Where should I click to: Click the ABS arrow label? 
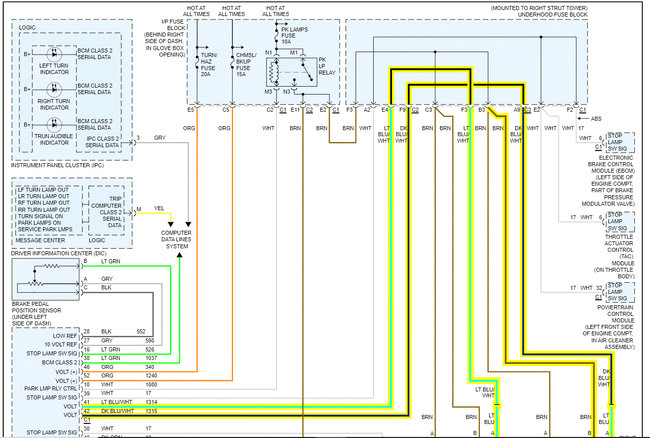tap(596, 119)
